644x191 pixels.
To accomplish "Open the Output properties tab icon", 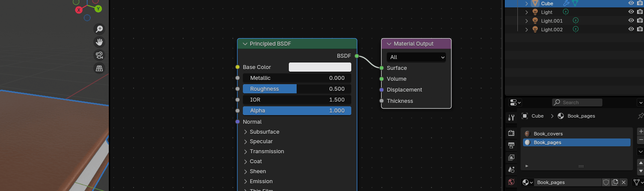I will pyautogui.click(x=511, y=145).
